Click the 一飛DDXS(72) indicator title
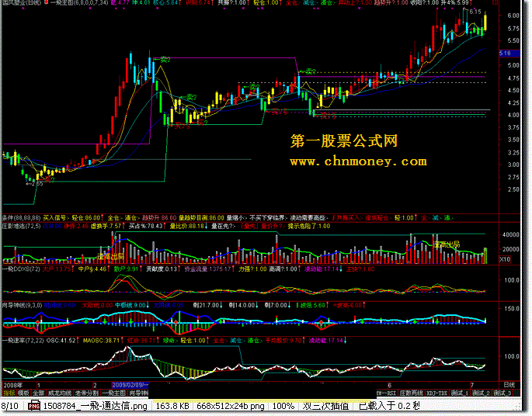Screen dimensions: 532x416 pyautogui.click(x=21, y=269)
